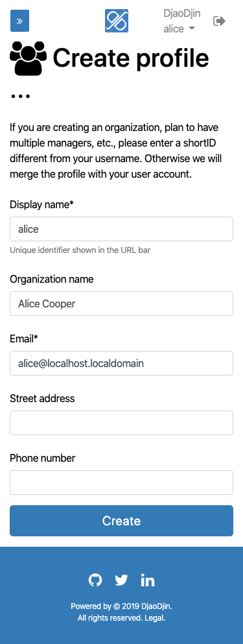This screenshot has width=243, height=644.
Task: Click the people group icon beside title
Action: 29,58
